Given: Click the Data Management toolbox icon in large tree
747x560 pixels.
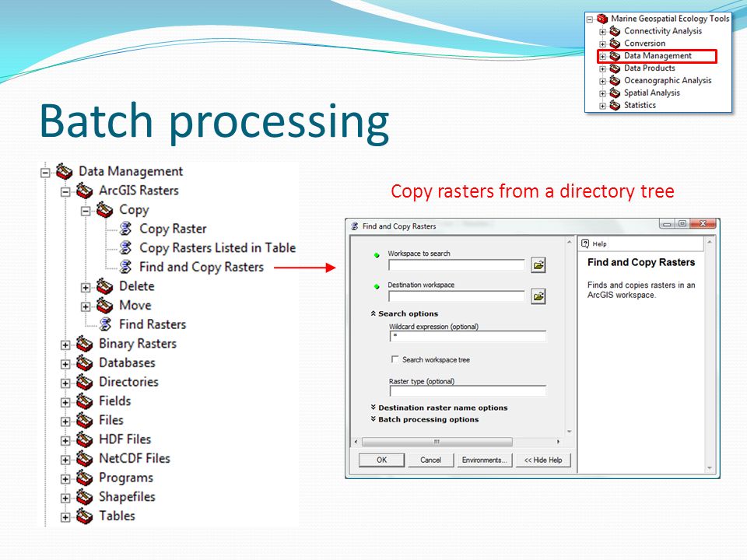Looking at the screenshot, I should tap(65, 171).
